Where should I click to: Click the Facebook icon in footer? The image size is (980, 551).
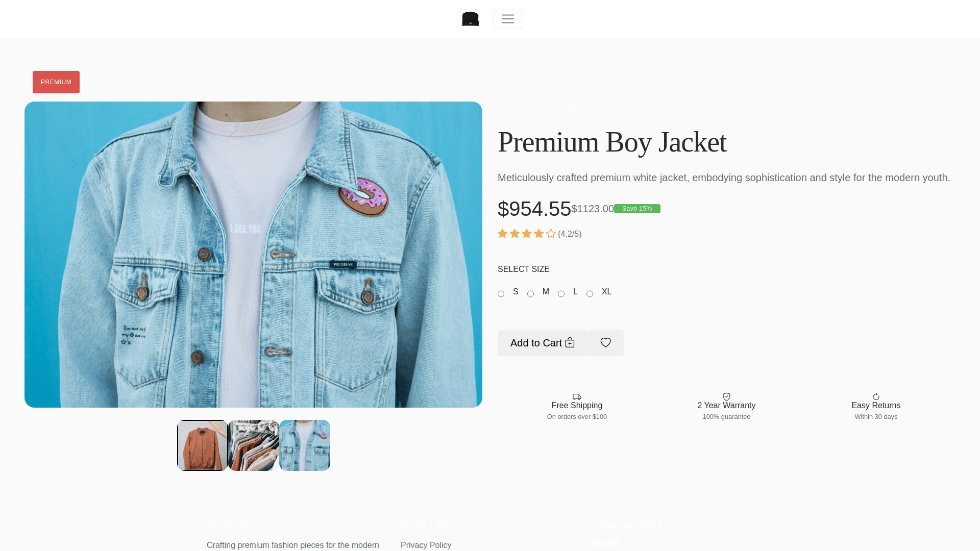599,543
